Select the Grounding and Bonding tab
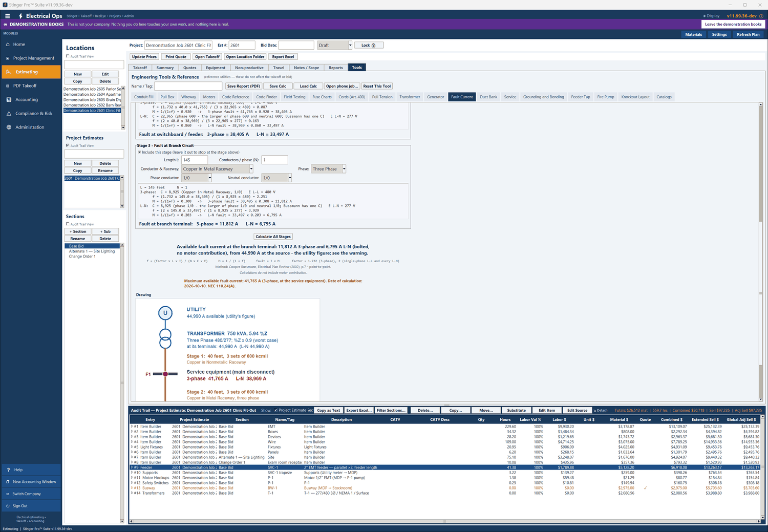768x532 pixels. pyautogui.click(x=543, y=97)
